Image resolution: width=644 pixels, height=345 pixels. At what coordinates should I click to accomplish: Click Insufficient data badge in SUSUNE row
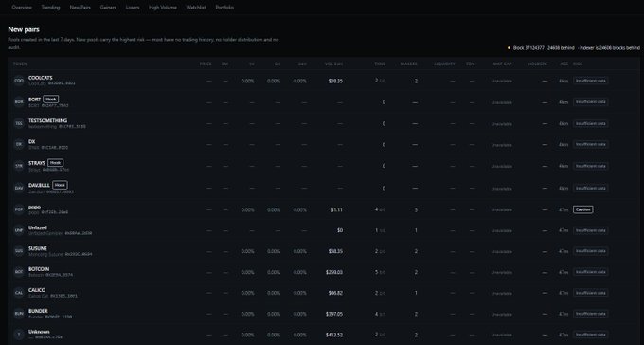[x=591, y=251]
